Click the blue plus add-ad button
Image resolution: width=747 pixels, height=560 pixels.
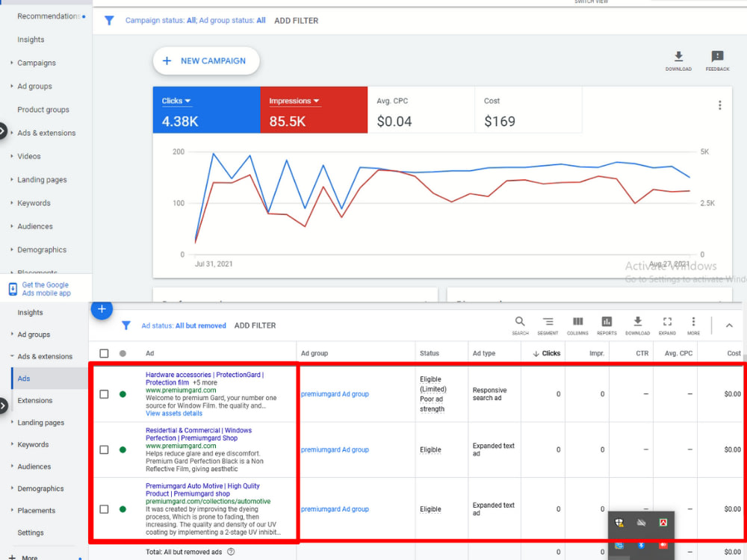coord(102,309)
